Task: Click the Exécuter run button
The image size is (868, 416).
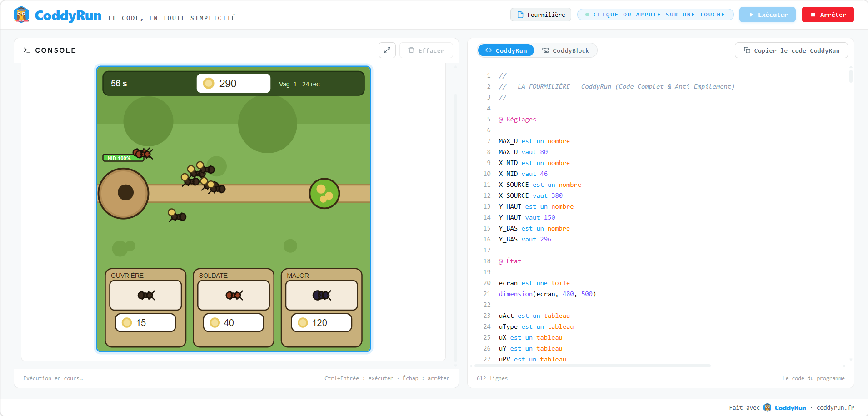Action: coord(767,15)
